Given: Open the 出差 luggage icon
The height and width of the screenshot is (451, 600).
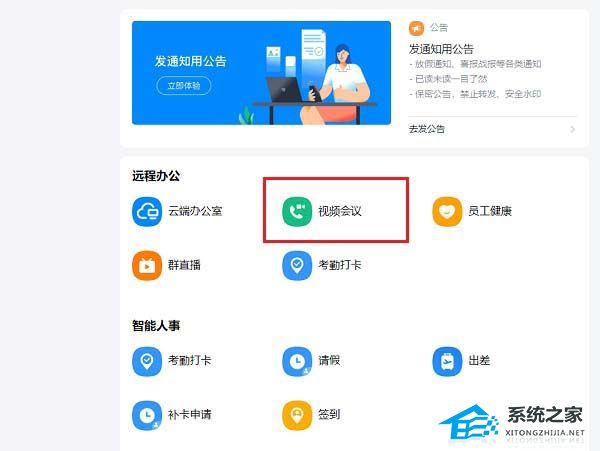Looking at the screenshot, I should tap(447, 361).
